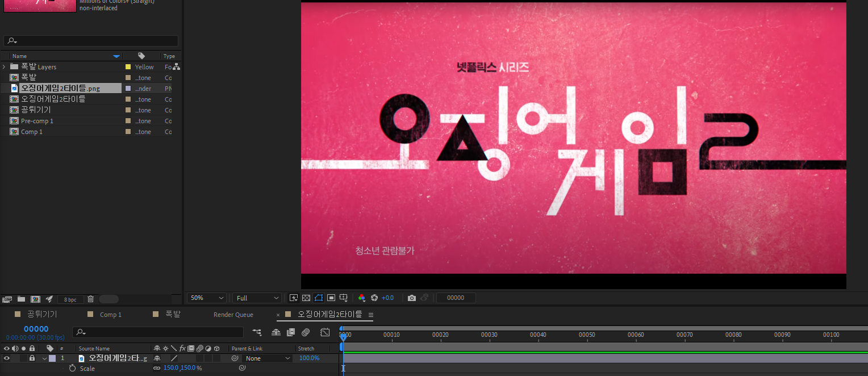This screenshot has width=868, height=376.
Task: Click the Yellow label swatch of 폭발 Layers
Action: 128,67
